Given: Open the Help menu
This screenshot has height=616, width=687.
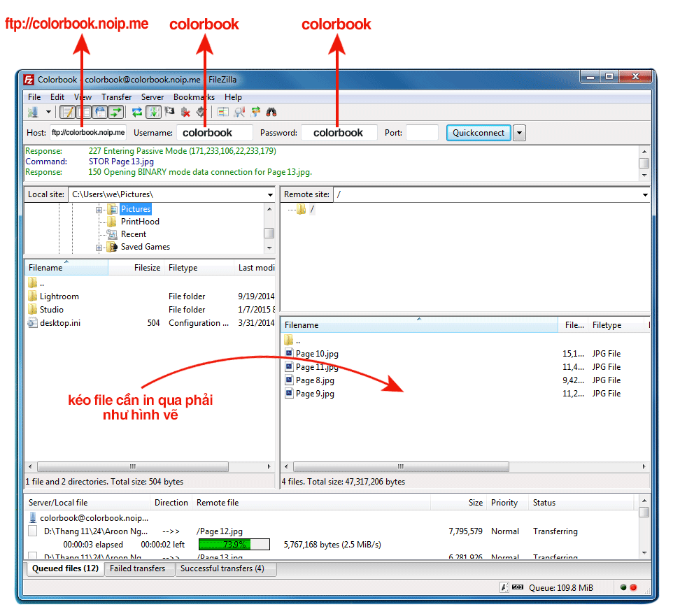Looking at the screenshot, I should (233, 97).
